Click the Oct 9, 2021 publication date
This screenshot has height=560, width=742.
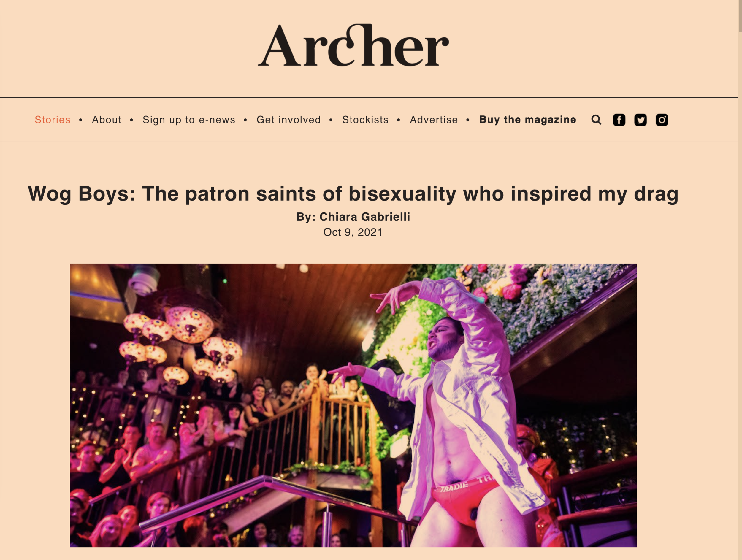(353, 232)
